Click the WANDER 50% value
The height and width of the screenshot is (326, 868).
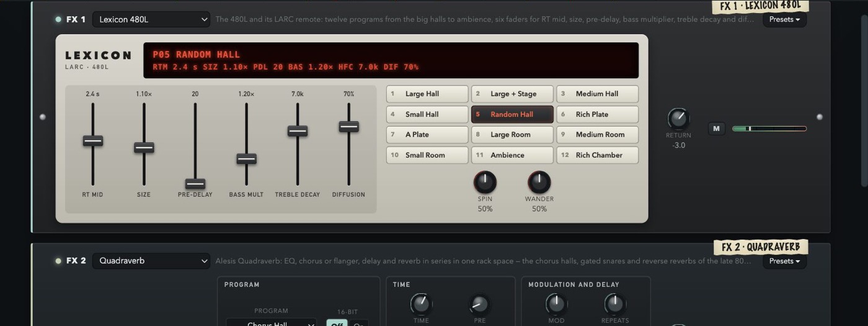click(x=539, y=209)
